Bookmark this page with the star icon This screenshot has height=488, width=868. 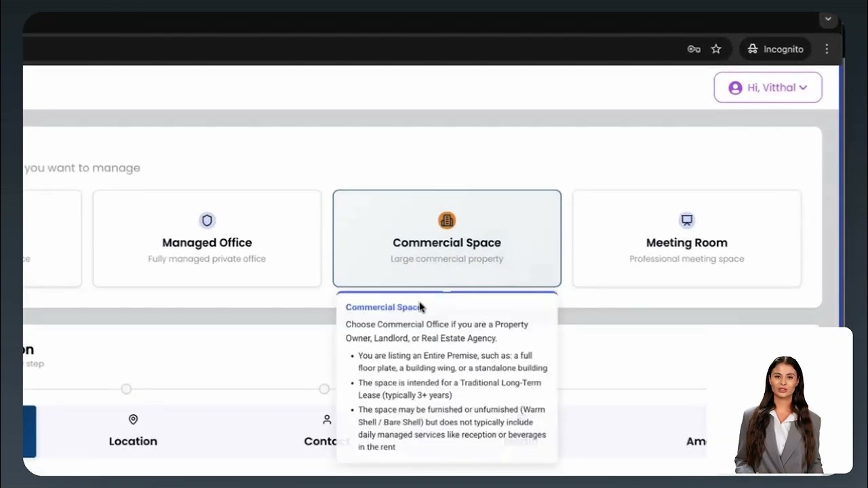tap(716, 49)
